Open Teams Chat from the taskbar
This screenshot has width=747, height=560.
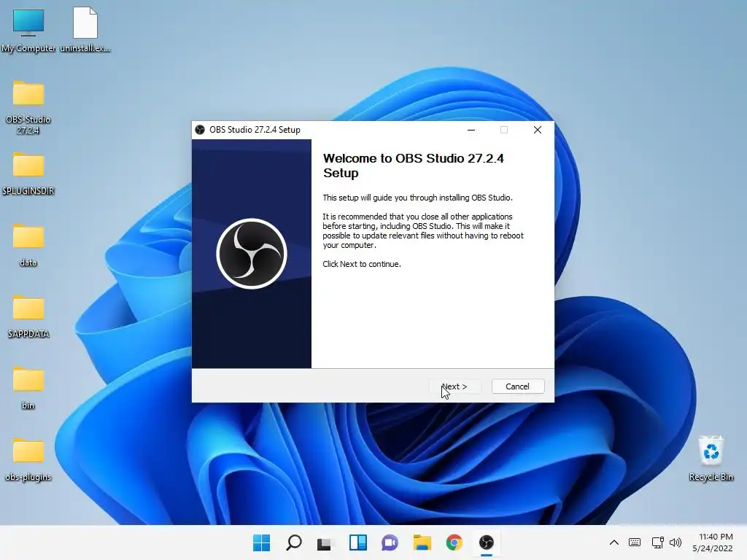tap(390, 542)
